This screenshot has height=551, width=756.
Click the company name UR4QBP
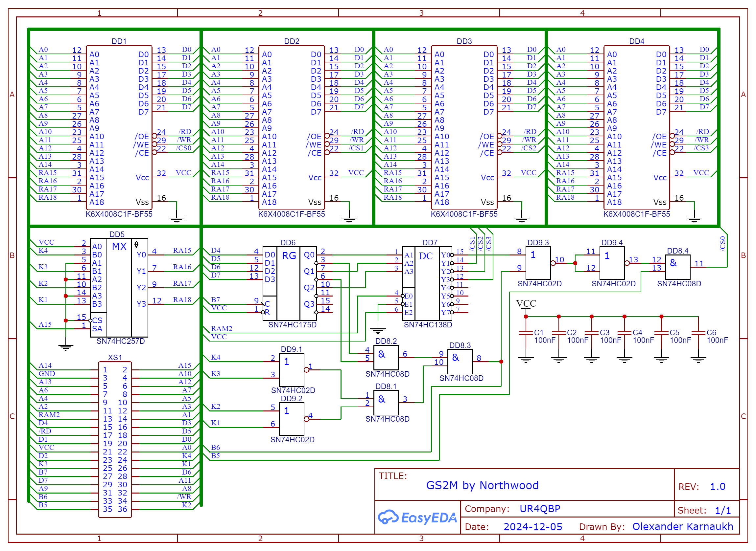click(x=540, y=509)
